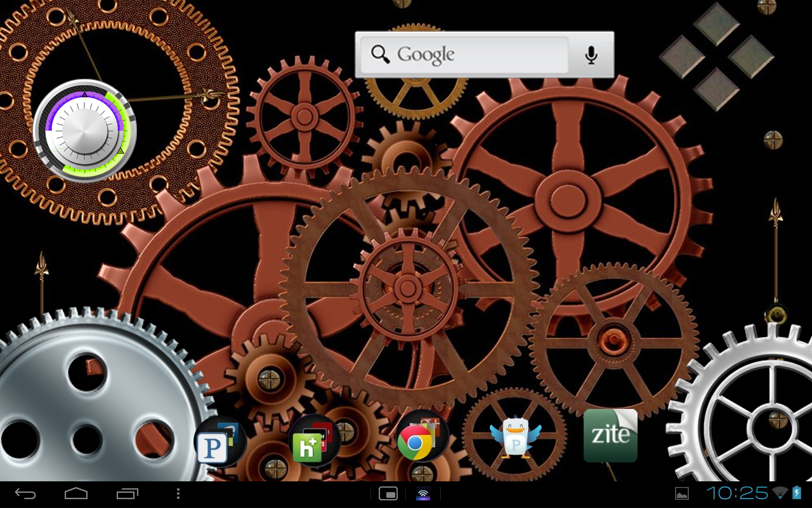The image size is (812, 508).
Task: Tap the charging battery indicator
Action: click(797, 493)
